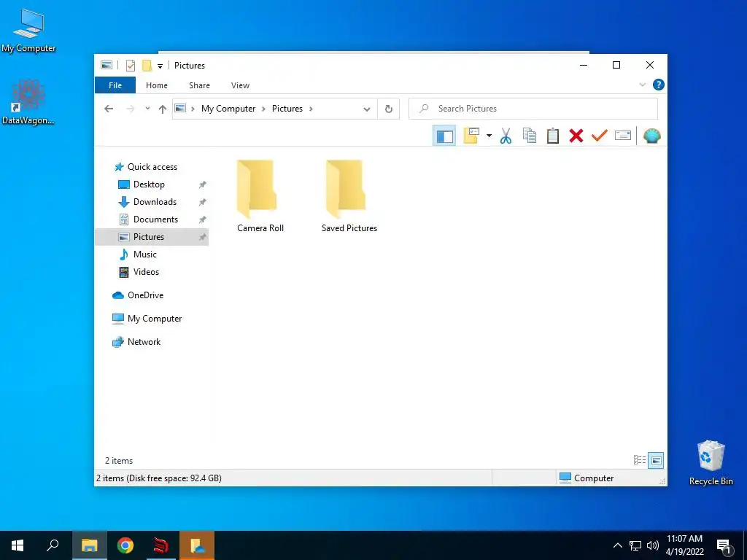Image resolution: width=747 pixels, height=560 pixels.
Task: Click the pin icon beside Documents
Action: point(202,219)
